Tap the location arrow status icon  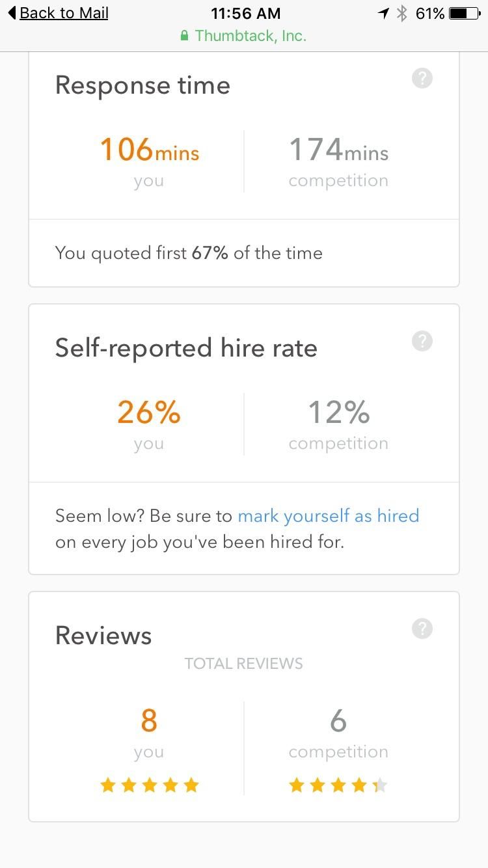(x=384, y=13)
